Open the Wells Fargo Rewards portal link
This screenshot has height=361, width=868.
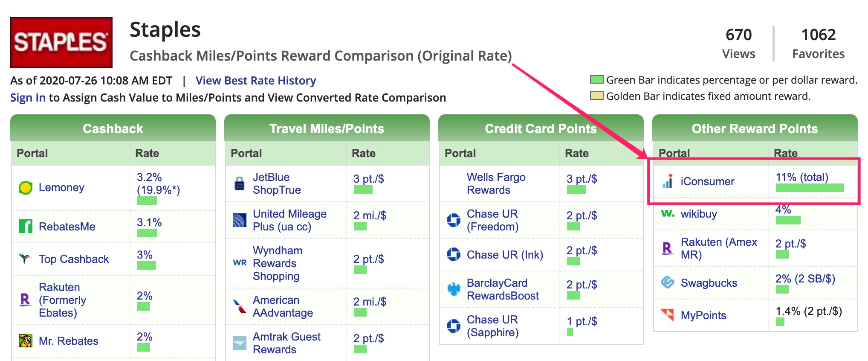pyautogui.click(x=496, y=183)
